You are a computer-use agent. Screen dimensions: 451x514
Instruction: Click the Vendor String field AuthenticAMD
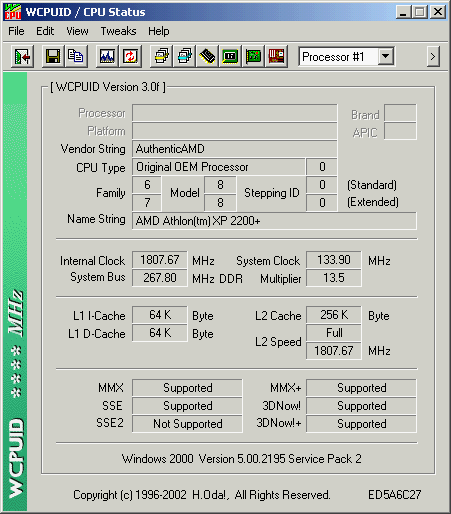pos(235,149)
